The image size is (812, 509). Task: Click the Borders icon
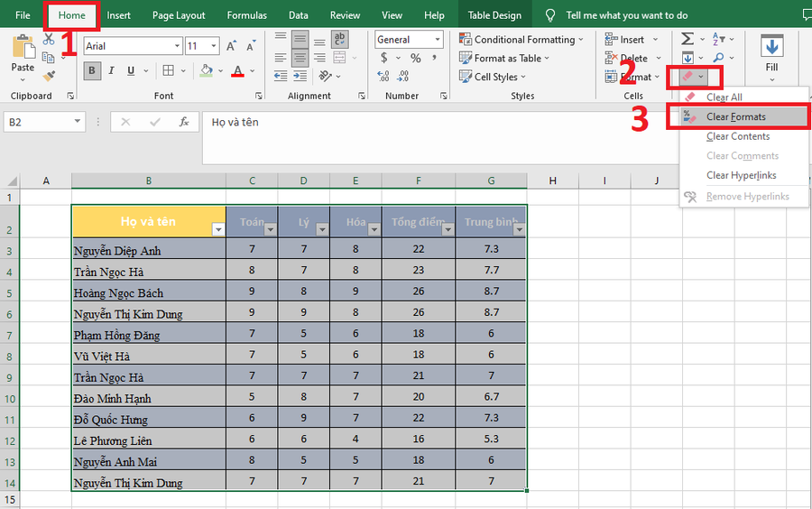(169, 71)
